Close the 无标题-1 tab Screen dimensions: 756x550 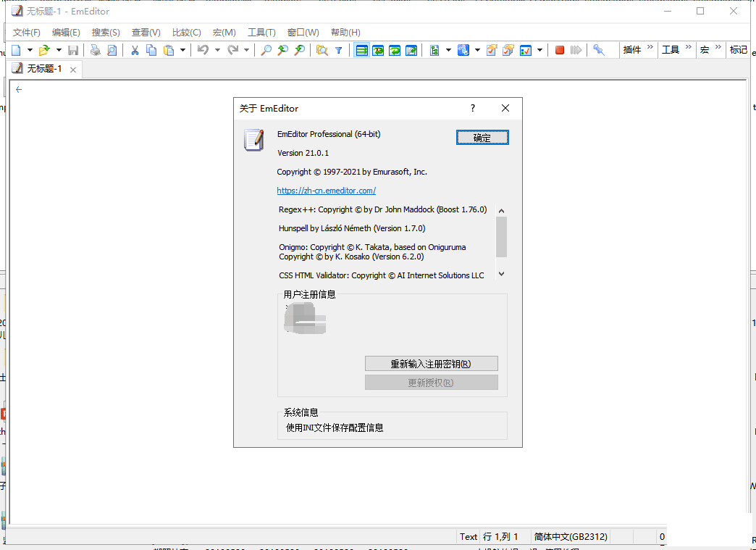tap(73, 70)
